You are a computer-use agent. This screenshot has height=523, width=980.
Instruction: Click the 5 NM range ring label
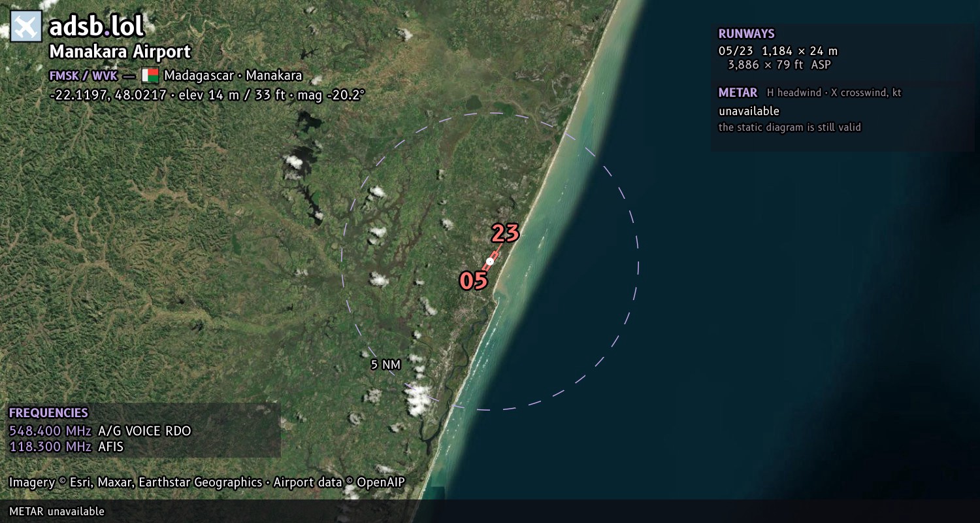(x=385, y=365)
